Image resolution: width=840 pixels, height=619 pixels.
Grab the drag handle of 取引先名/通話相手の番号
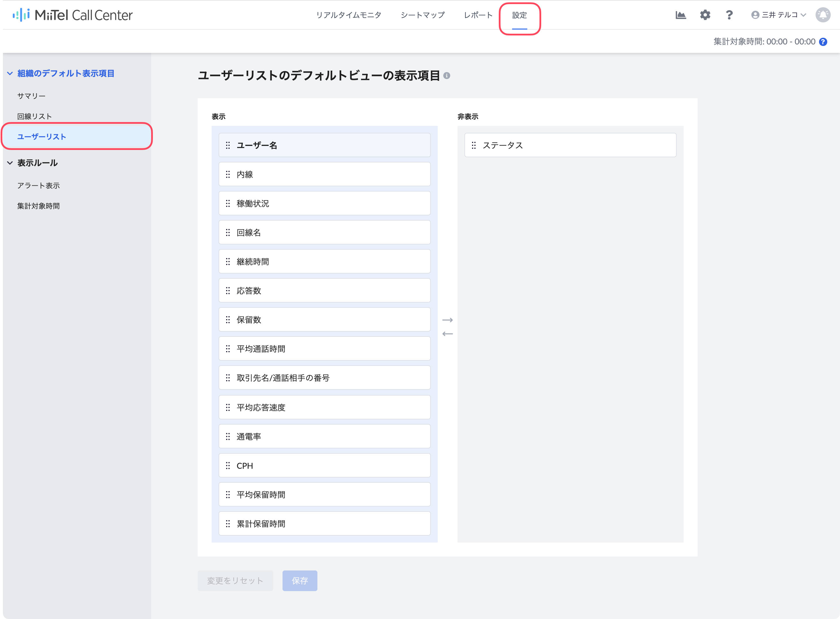228,378
